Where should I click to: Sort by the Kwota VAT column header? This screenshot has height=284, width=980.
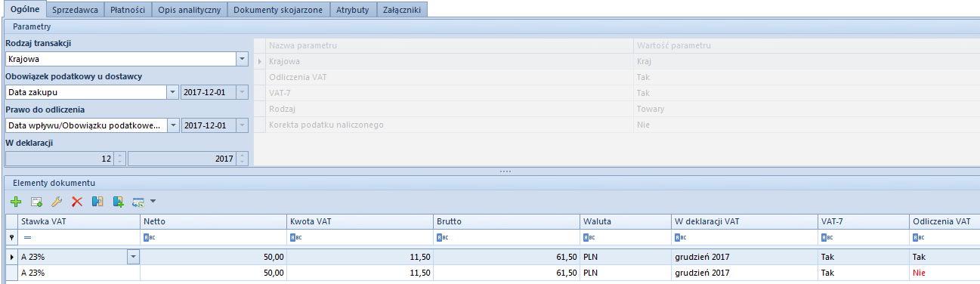(x=360, y=222)
